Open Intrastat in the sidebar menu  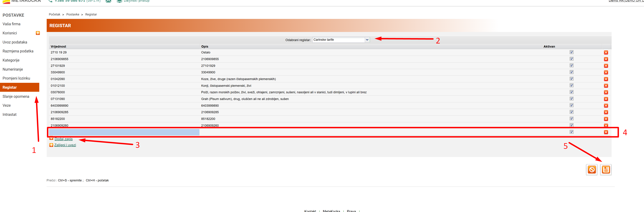pyautogui.click(x=9, y=114)
